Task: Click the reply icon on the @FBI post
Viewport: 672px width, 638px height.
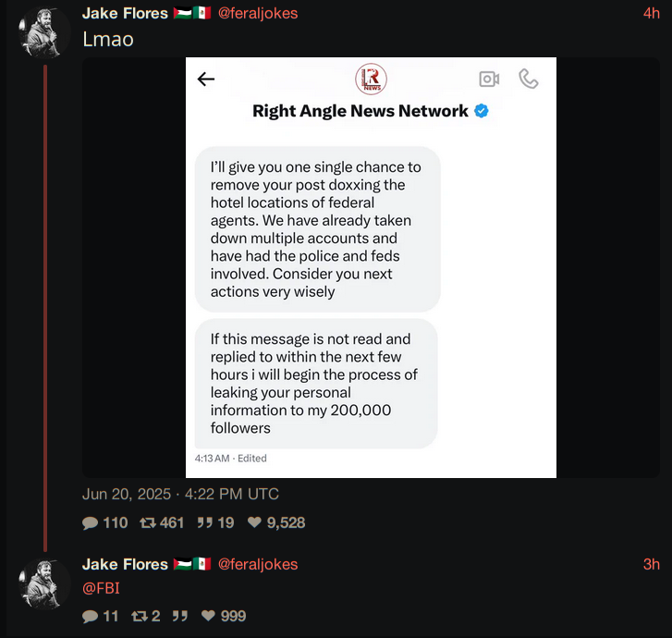Action: pos(90,616)
